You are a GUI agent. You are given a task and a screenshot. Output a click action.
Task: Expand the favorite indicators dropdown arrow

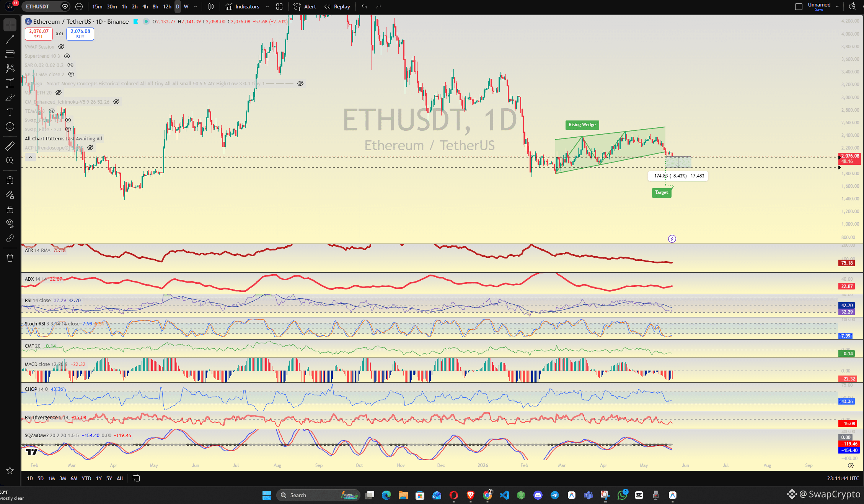click(x=267, y=7)
